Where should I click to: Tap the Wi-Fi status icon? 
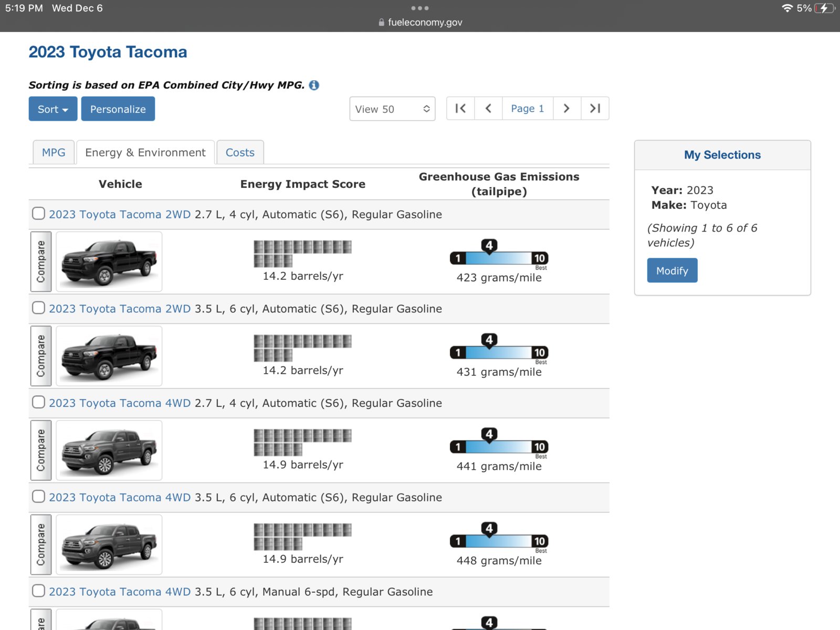pos(787,8)
